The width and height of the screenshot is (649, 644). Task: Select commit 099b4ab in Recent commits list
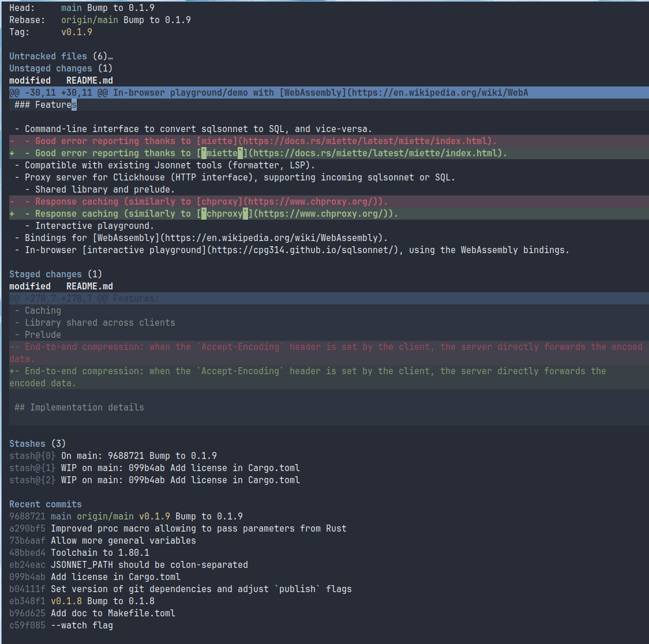point(95,577)
